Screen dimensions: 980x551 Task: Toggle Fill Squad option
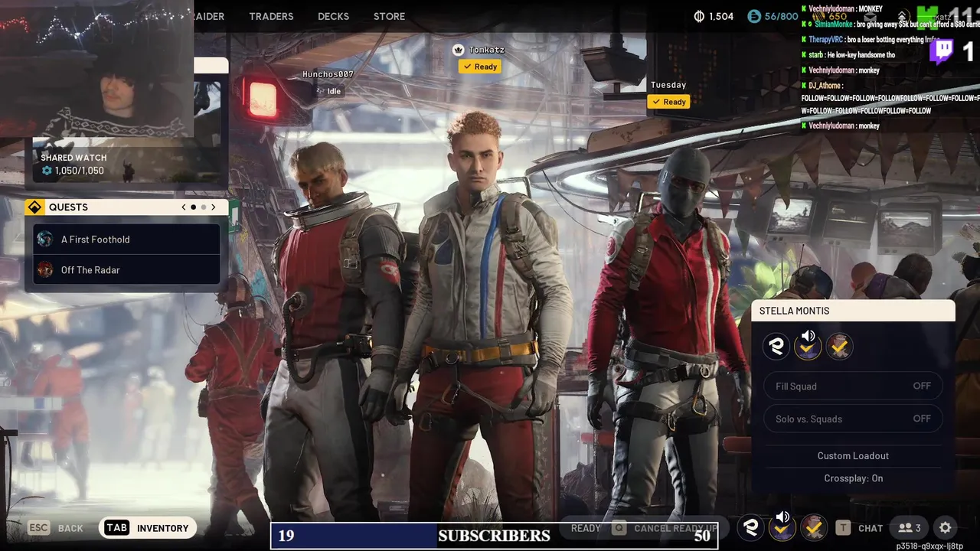pyautogui.click(x=853, y=386)
